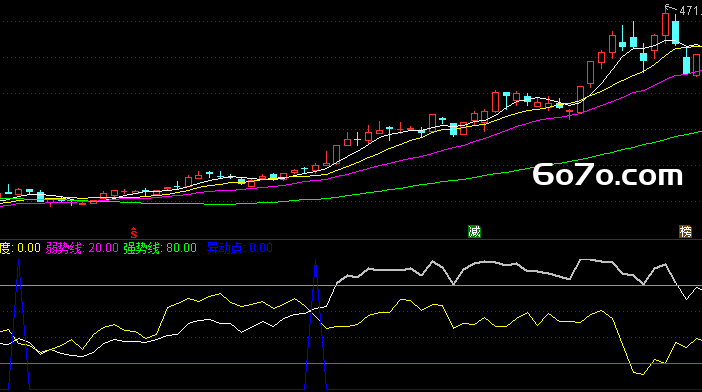Viewport: 702px width, 392px height.
Task: Select the 异动点 0.00 indicator label
Action: (240, 248)
